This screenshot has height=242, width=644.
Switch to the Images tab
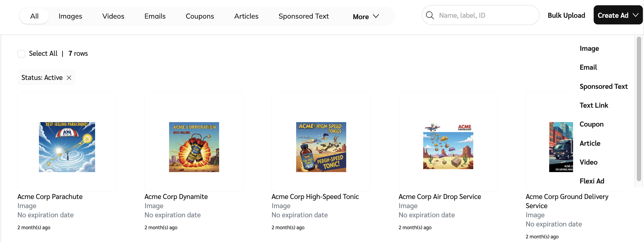tap(70, 16)
